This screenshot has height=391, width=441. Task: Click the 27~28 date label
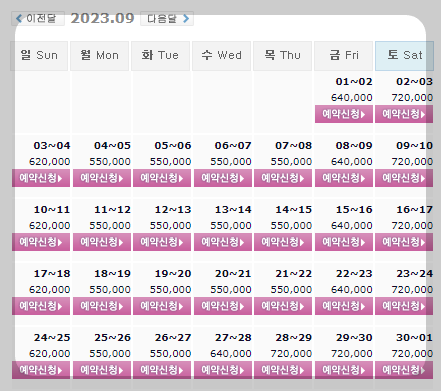(x=233, y=338)
